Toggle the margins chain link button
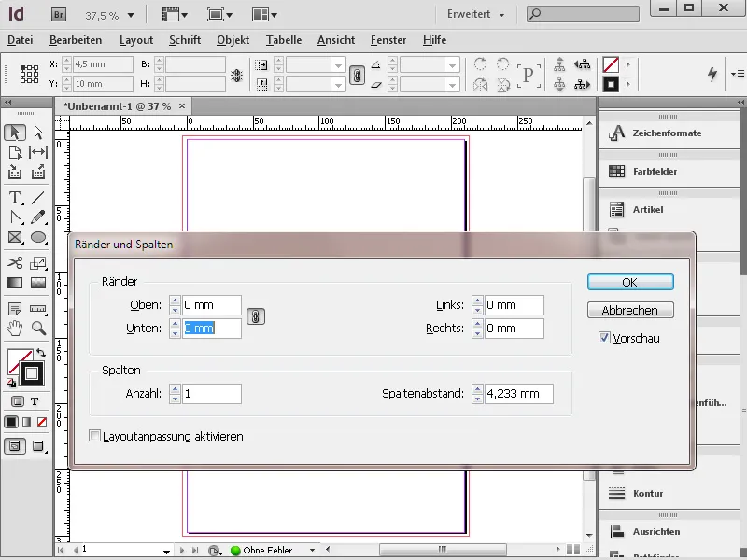 [x=256, y=316]
